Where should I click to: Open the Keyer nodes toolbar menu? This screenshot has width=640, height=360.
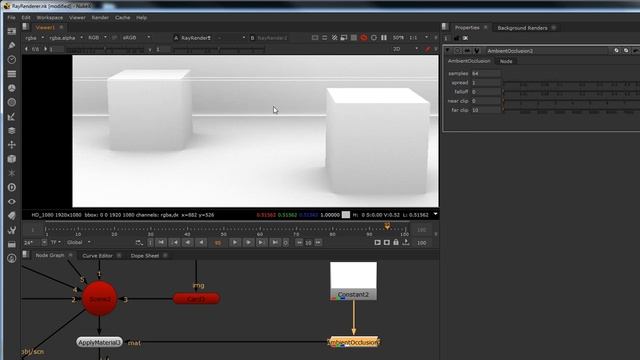pyautogui.click(x=12, y=117)
